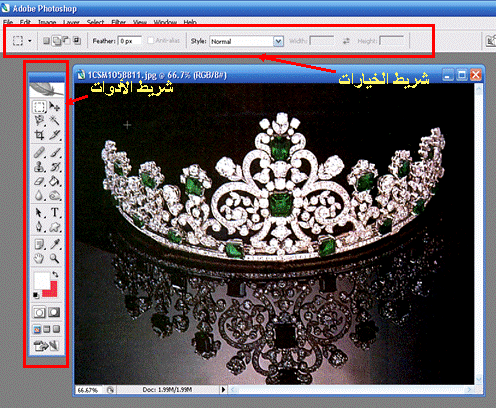Open the Select menu
Viewport: 496px width, 408px height.
pos(95,22)
